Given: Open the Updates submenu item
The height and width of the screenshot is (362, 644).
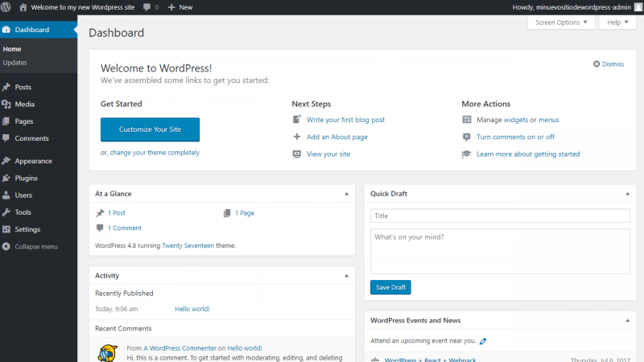Looking at the screenshot, I should (x=14, y=63).
